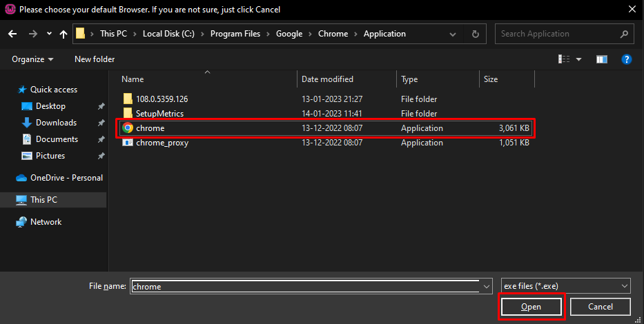
Task: Open the Organize menu
Action: 32,59
